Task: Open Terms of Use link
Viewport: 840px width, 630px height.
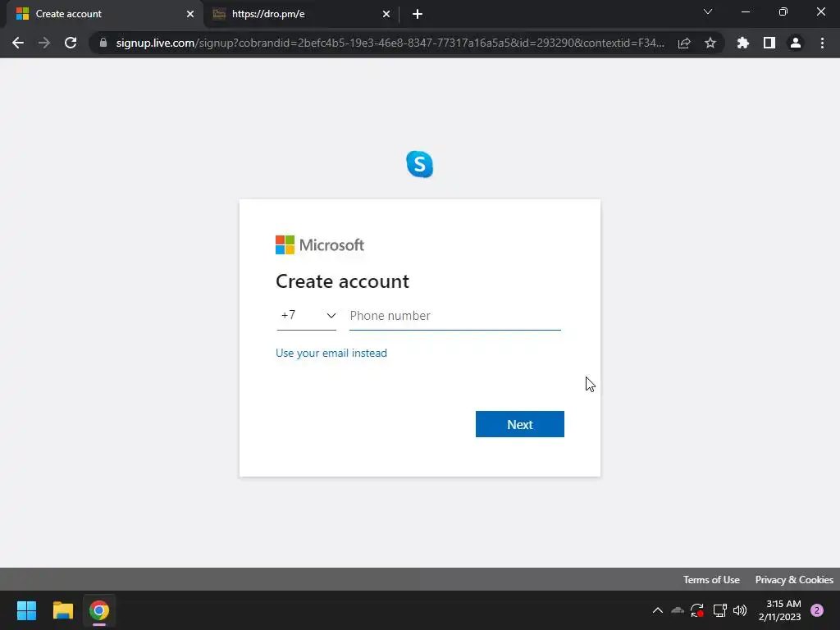Action: coord(711,580)
